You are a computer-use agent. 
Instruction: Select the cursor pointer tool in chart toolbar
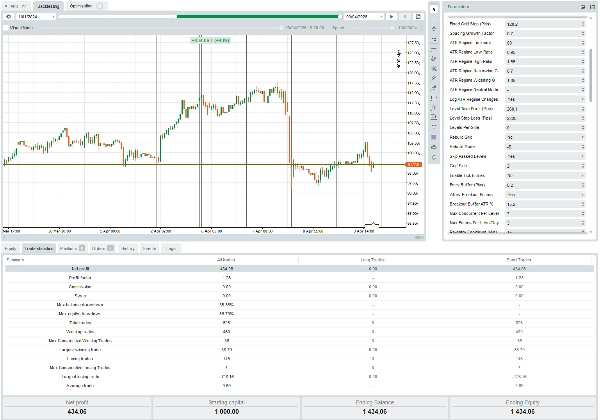click(434, 9)
